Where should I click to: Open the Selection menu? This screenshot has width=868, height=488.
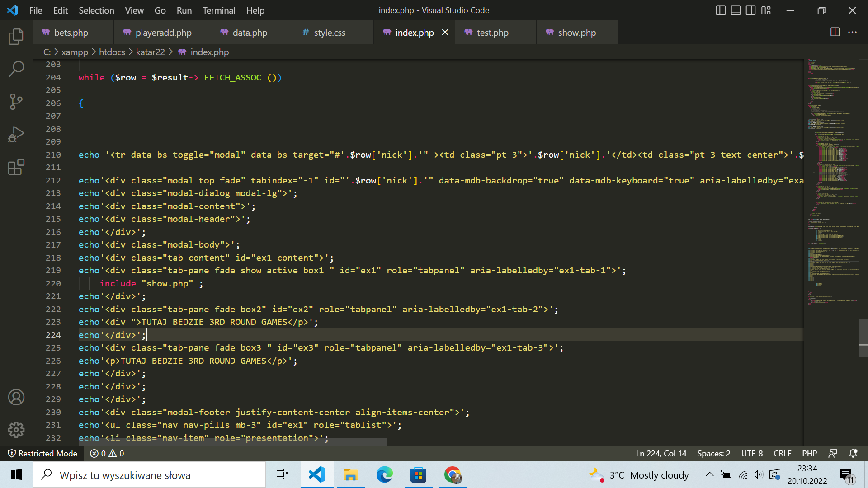point(96,10)
